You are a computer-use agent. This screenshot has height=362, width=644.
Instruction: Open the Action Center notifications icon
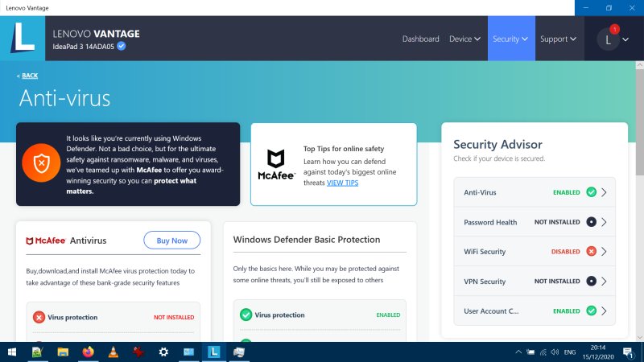(628, 352)
